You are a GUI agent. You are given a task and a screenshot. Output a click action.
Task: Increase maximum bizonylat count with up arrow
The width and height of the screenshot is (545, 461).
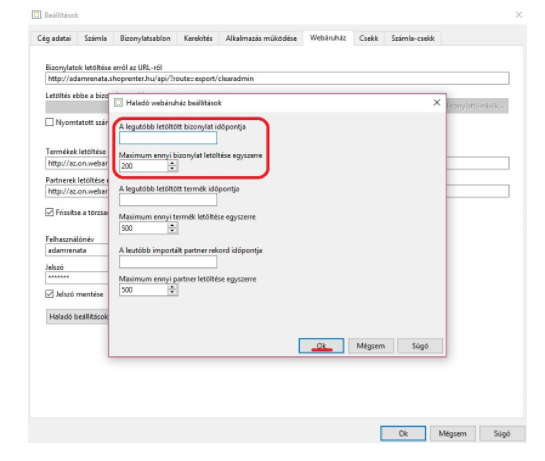click(x=172, y=163)
